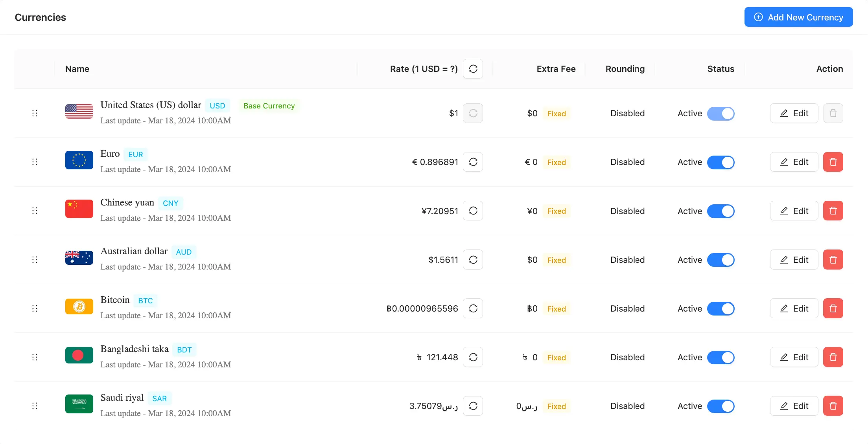Delete the Euro currency
Image resolution: width=868 pixels, height=444 pixels.
pyautogui.click(x=833, y=162)
